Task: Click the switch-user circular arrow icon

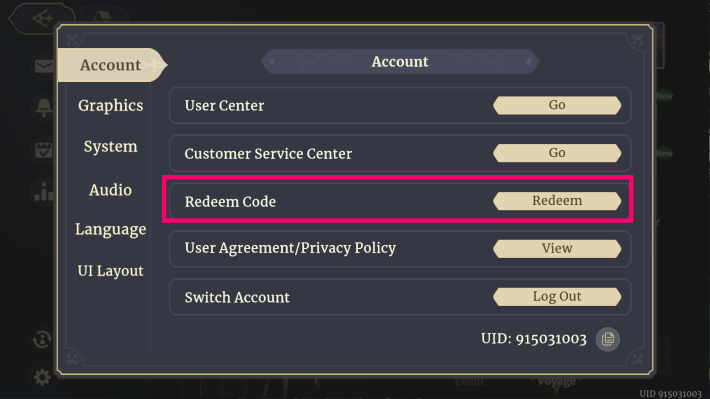Action: [42, 340]
